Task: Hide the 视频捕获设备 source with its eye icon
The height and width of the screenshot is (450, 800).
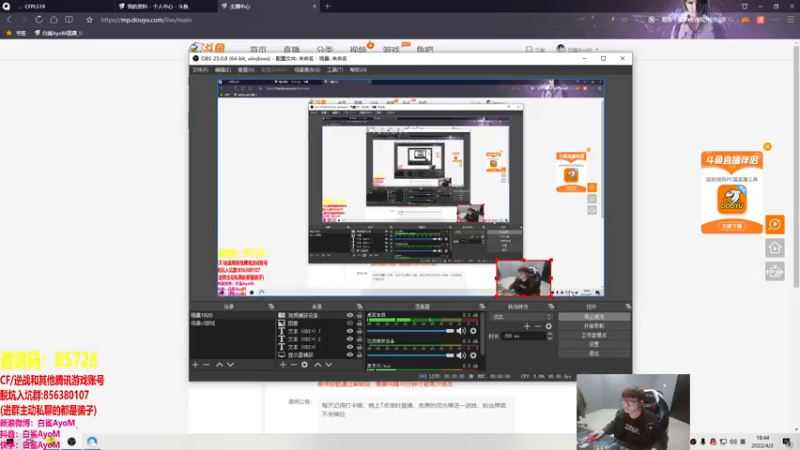Action: [x=349, y=315]
